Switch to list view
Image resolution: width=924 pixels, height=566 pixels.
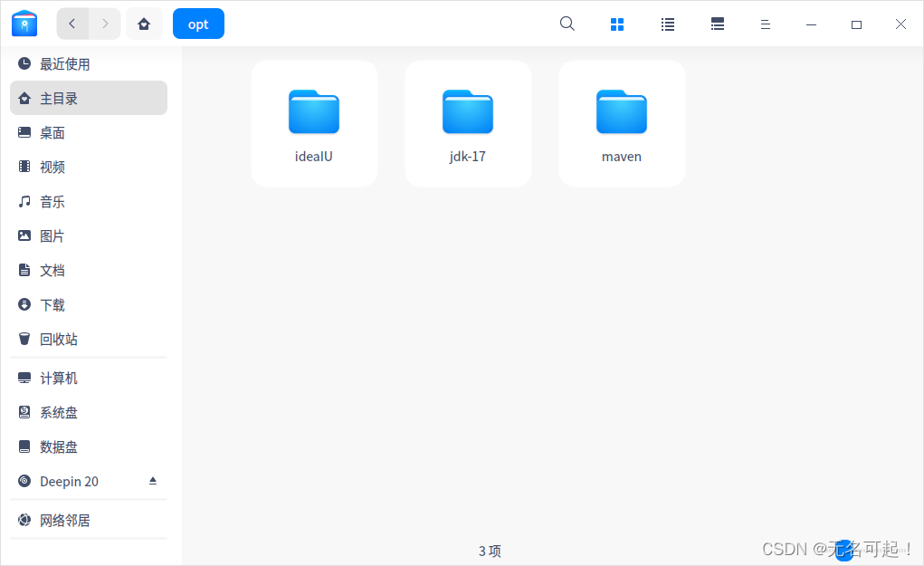coord(668,24)
